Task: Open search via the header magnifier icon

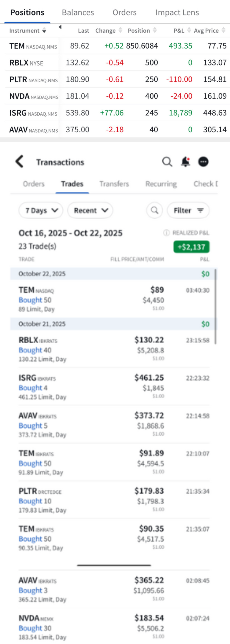Action: coord(167,162)
